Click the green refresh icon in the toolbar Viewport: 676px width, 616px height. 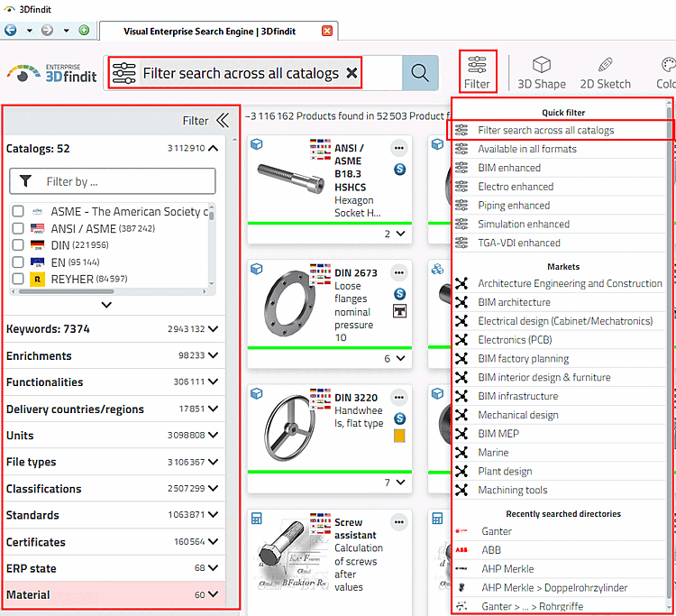pos(84,30)
